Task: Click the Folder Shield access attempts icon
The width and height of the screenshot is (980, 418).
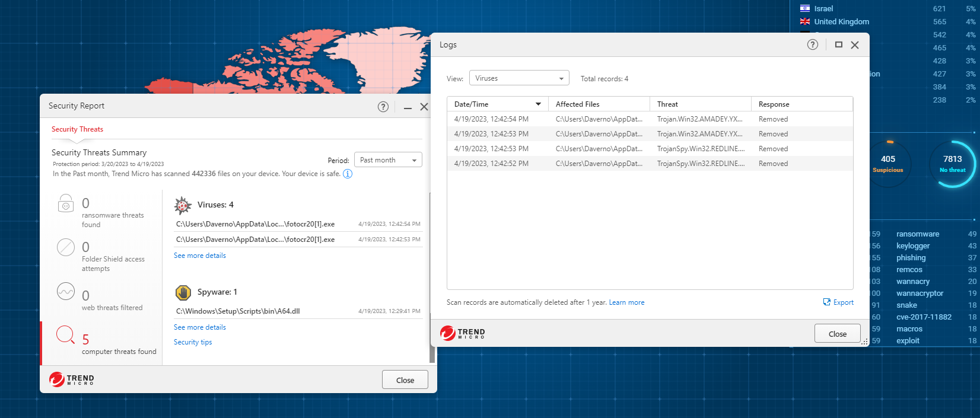Action: (66, 247)
